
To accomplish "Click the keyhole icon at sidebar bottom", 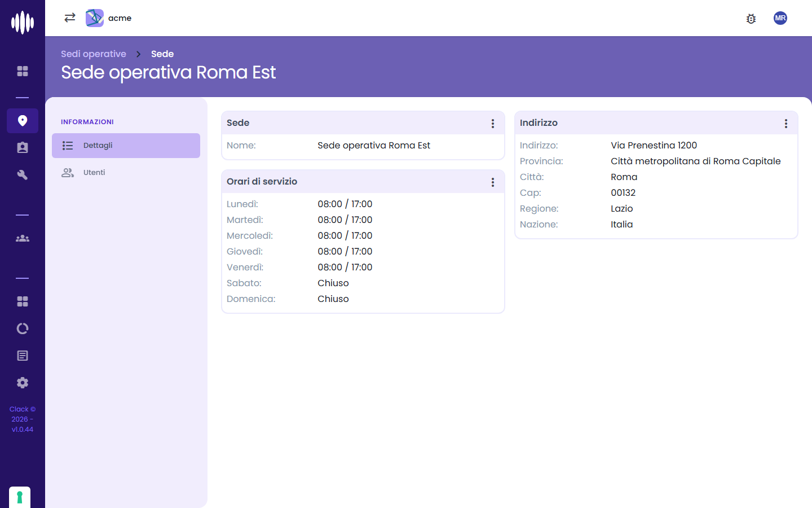I will pyautogui.click(x=20, y=497).
